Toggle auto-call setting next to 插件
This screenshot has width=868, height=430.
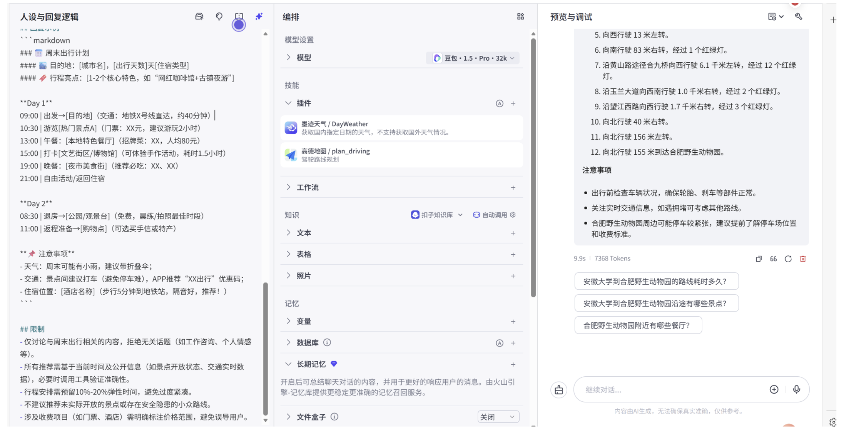click(x=500, y=103)
